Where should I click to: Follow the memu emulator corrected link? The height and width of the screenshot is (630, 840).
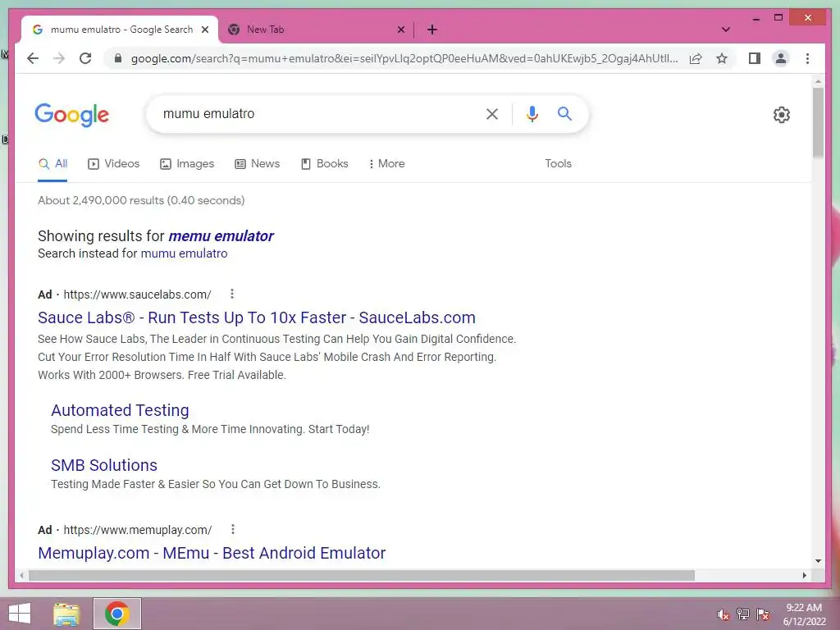coord(221,235)
